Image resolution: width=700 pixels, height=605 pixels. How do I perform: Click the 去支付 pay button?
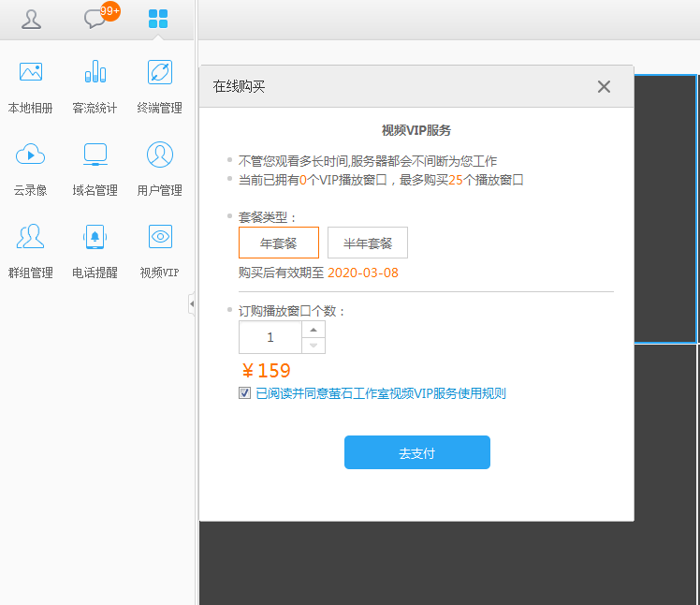416,452
